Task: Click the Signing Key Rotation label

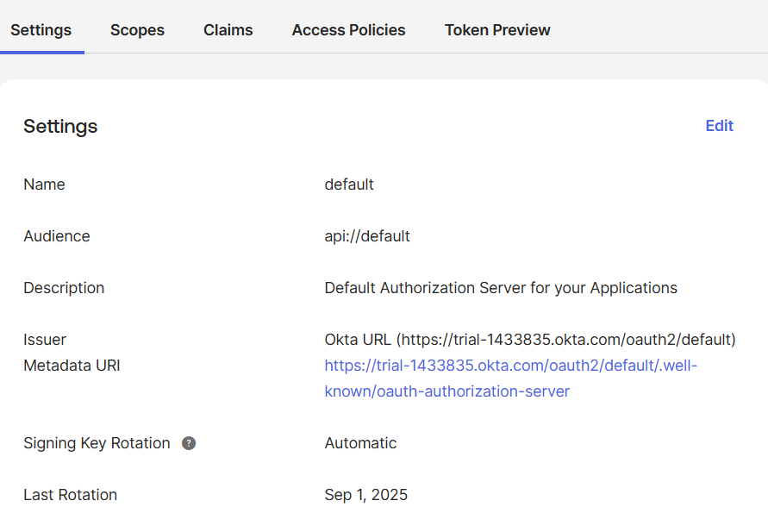Action: tap(97, 442)
